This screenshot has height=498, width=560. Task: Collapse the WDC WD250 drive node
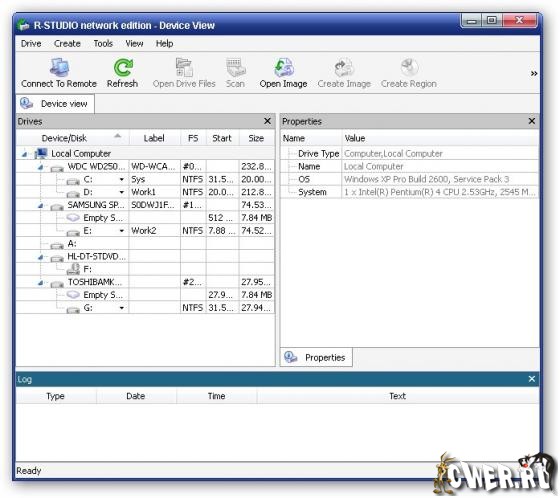click(40, 167)
